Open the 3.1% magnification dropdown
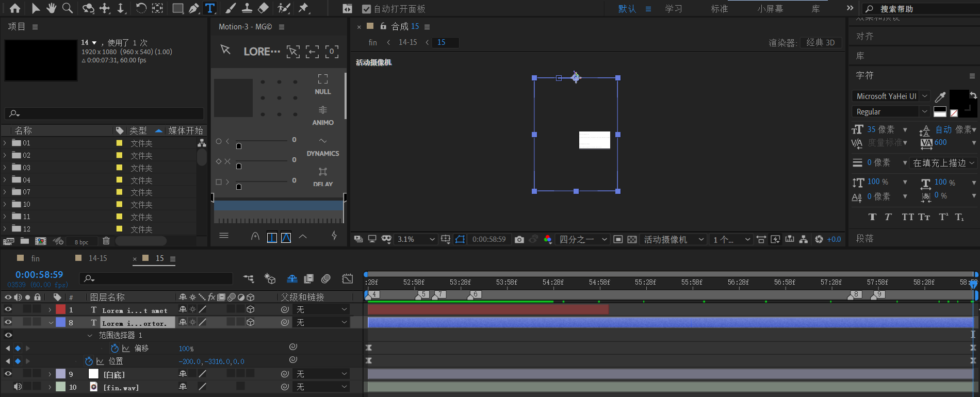Screen dimensions: 980x397 click(x=416, y=239)
